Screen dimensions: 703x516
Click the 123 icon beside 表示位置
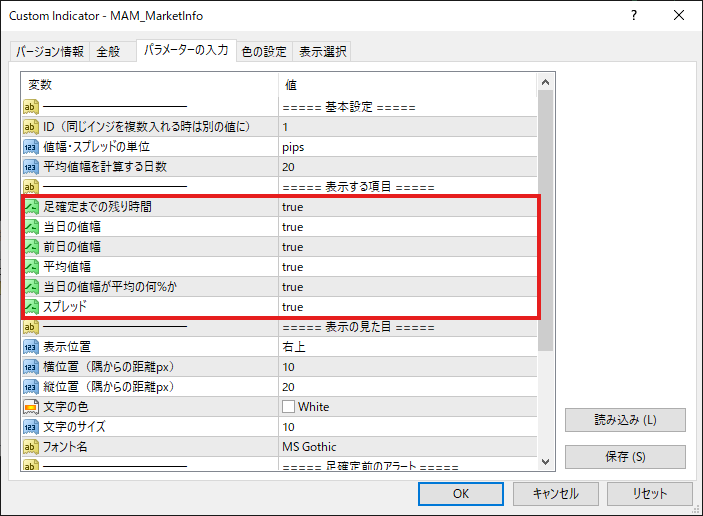30,347
